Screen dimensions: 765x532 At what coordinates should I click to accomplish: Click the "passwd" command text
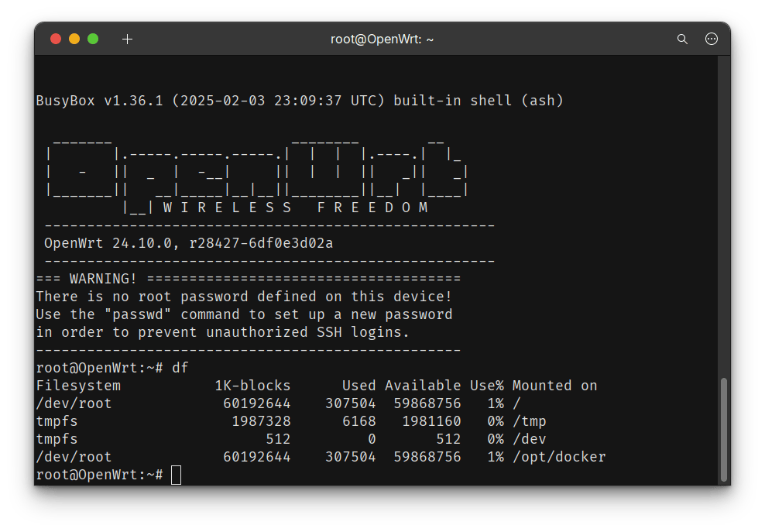(x=138, y=314)
